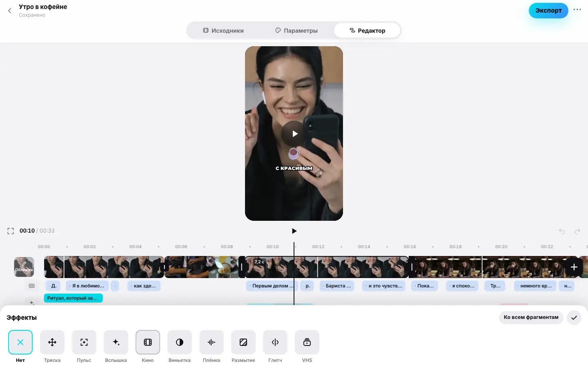Viewport: 588px width, 368px height.
Task: Select the title chip 'Ритуал, который за...'
Action: coord(73,298)
